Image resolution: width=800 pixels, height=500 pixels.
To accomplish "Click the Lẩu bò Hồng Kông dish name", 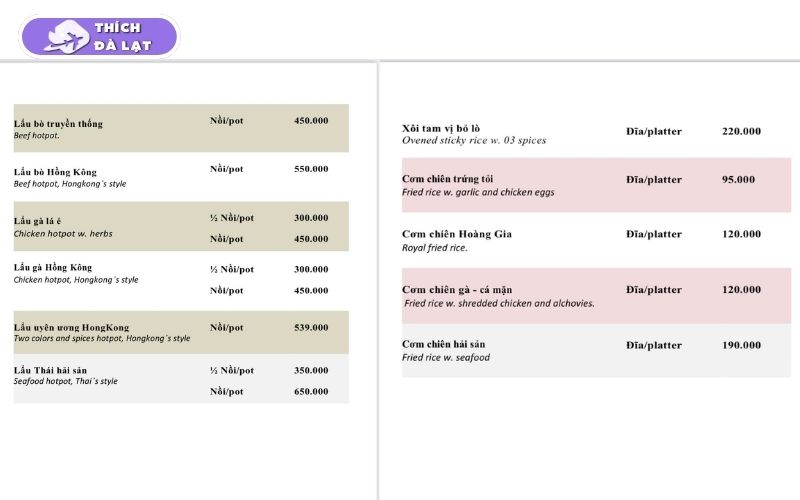I will [55, 172].
